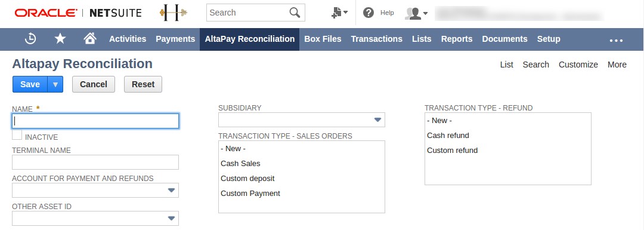This screenshot has height=230, width=644.
Task: Toggle the Inactive checkbox
Action: point(17,135)
